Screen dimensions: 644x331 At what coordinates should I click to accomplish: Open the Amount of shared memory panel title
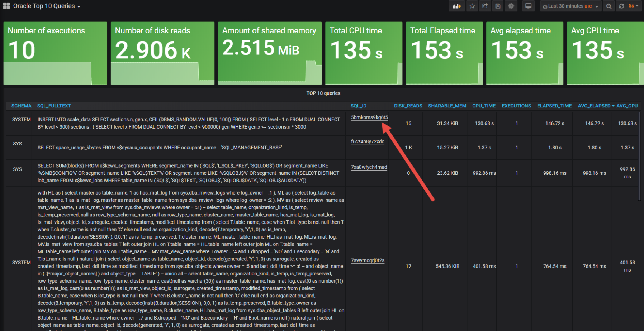pos(269,31)
